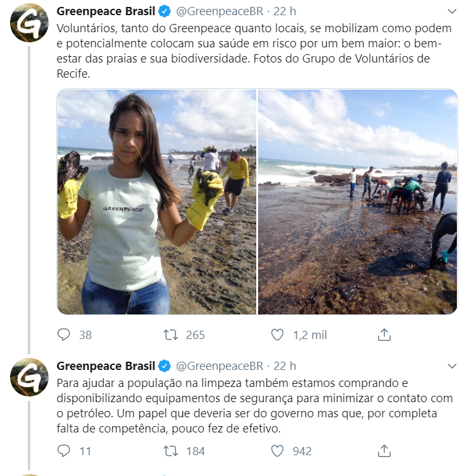Share the first tweet about volunteers
Image resolution: width=467 pixels, height=476 pixels.
point(384,335)
